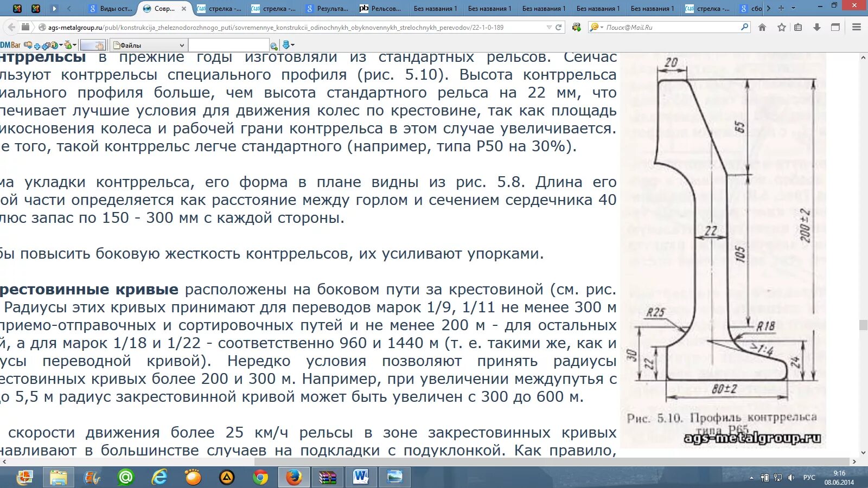Click the vertical scrollbar thumb
The height and width of the screenshot is (488, 868).
(x=863, y=325)
